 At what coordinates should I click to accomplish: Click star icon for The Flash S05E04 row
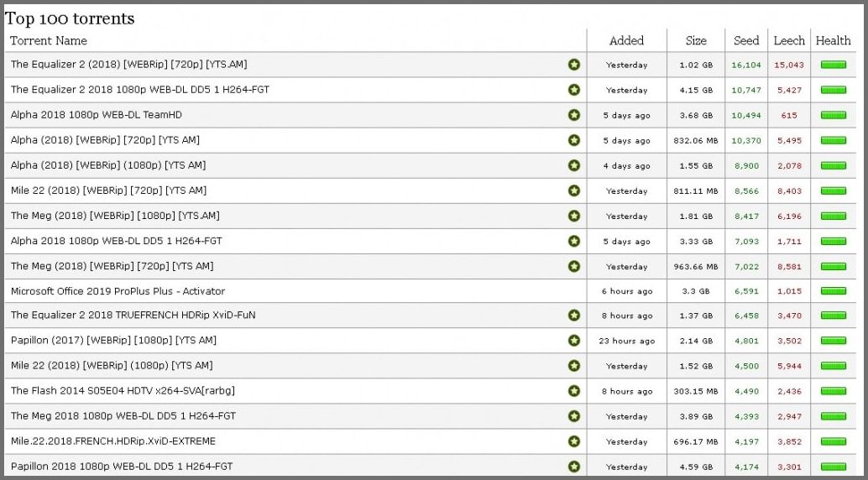pyautogui.click(x=574, y=391)
